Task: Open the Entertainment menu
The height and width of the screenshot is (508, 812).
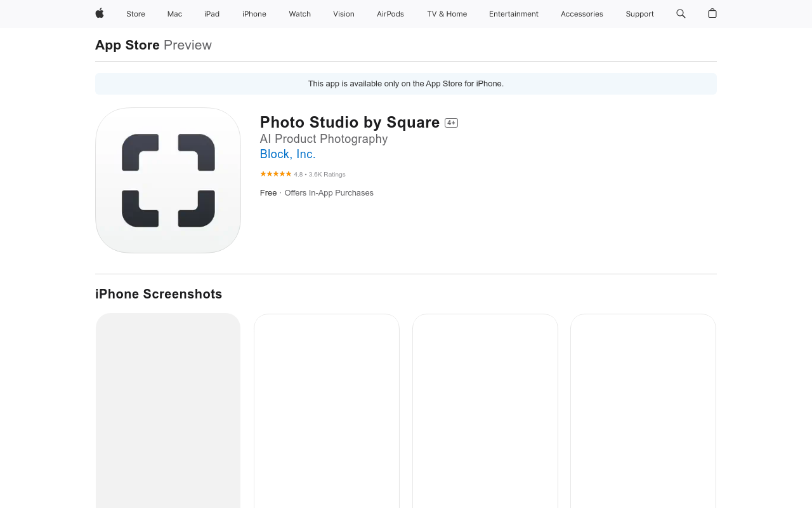Action: (x=514, y=14)
